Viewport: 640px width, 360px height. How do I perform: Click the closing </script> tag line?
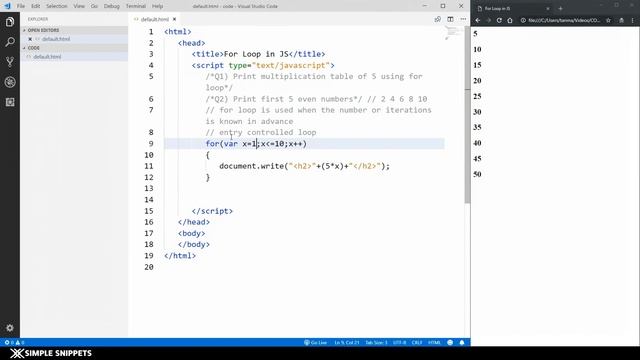point(212,211)
